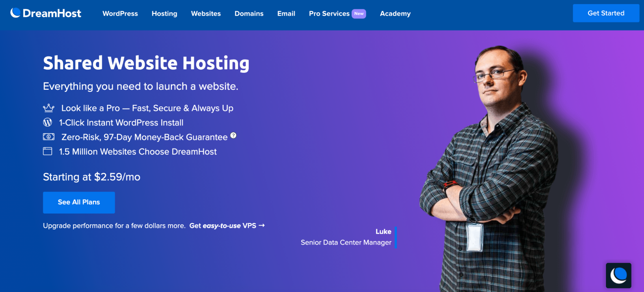Click the arrow after easy-to-use VPS
Image resolution: width=644 pixels, height=292 pixels.
262,225
